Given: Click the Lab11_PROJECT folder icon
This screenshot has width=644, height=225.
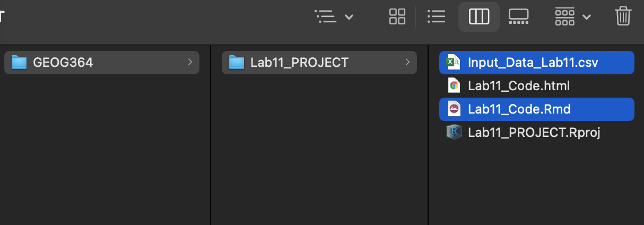Looking at the screenshot, I should 237,63.
